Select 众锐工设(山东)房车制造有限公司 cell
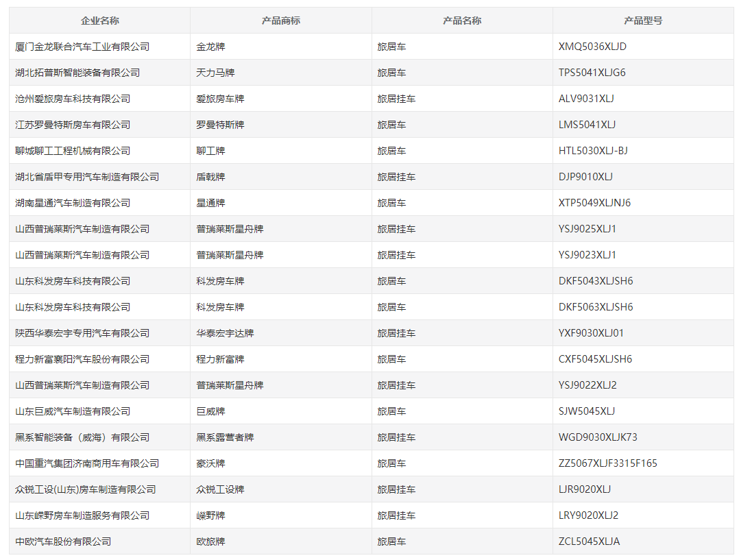The height and width of the screenshot is (560, 739). click(x=99, y=489)
